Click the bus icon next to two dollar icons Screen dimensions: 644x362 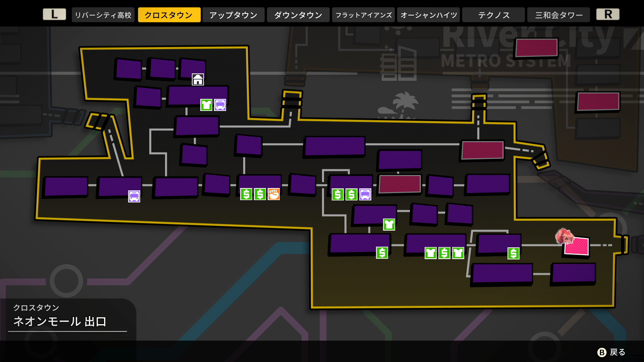365,194
